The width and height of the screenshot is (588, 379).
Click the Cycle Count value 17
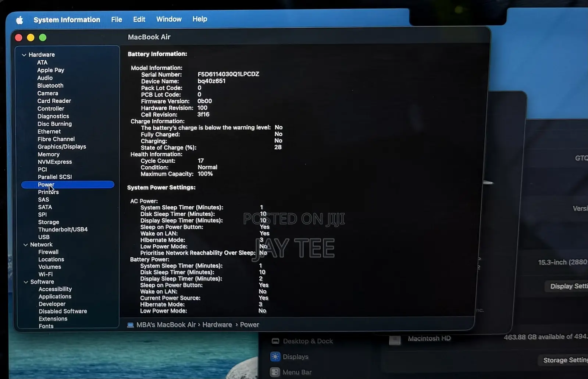(x=200, y=161)
